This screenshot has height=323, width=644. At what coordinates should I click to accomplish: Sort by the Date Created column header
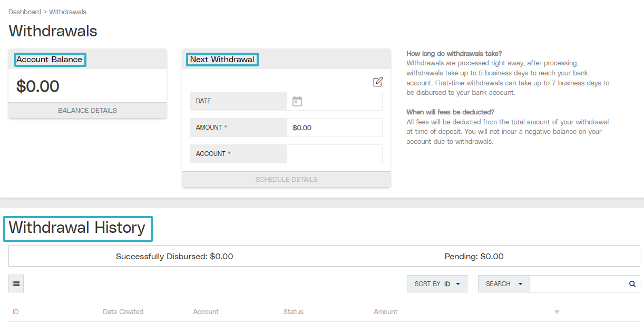pos(123,311)
